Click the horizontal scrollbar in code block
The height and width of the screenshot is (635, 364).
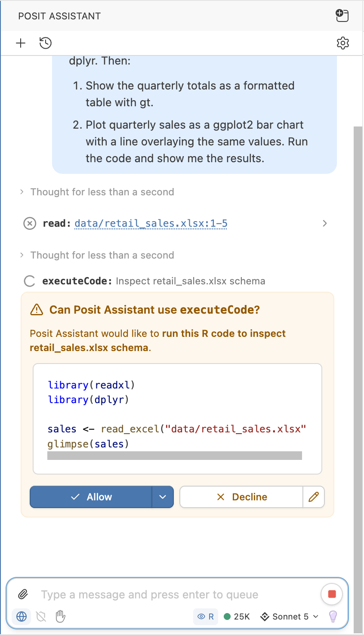click(175, 456)
